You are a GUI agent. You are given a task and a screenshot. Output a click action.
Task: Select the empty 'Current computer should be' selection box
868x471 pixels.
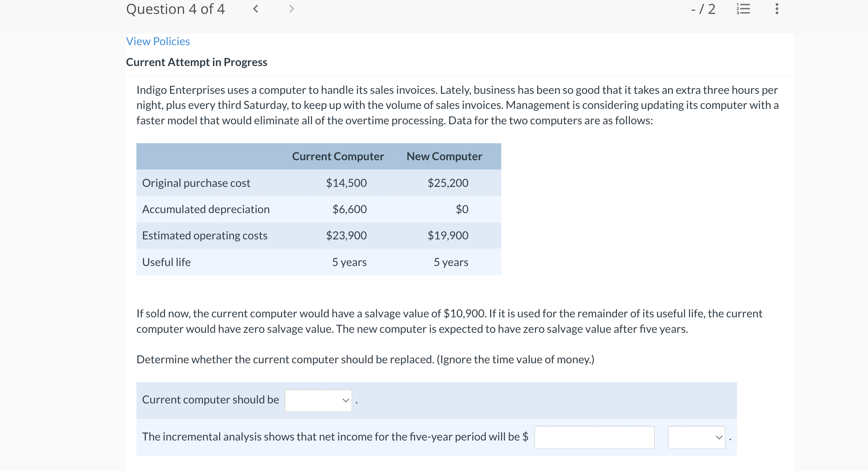(x=318, y=400)
